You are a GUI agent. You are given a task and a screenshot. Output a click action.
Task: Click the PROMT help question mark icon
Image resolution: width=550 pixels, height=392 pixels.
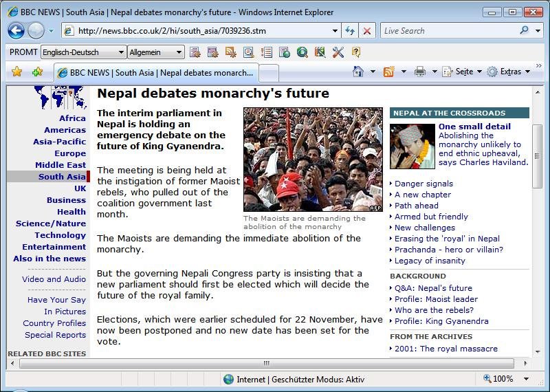pos(355,52)
